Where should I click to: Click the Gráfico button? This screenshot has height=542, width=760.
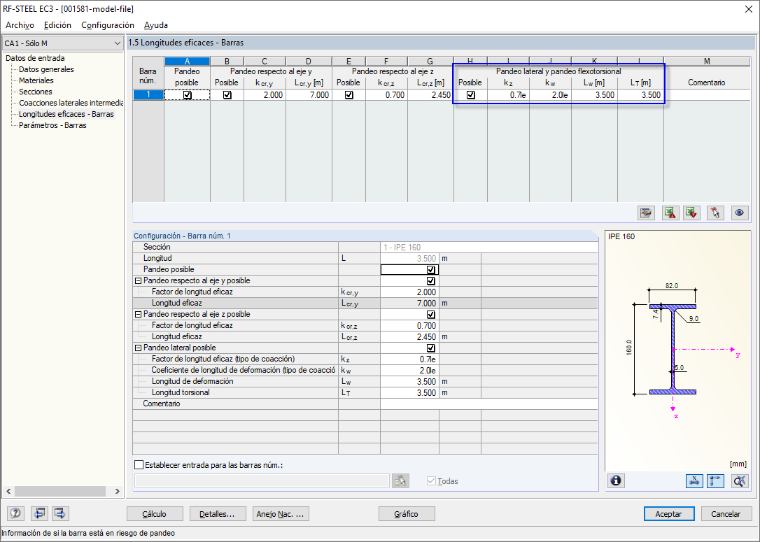pos(406,514)
